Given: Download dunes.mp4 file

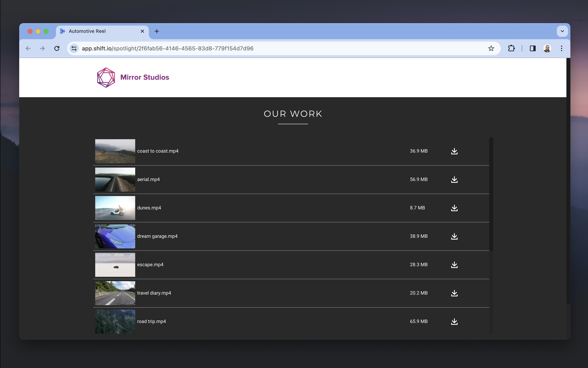Looking at the screenshot, I should 454,208.
